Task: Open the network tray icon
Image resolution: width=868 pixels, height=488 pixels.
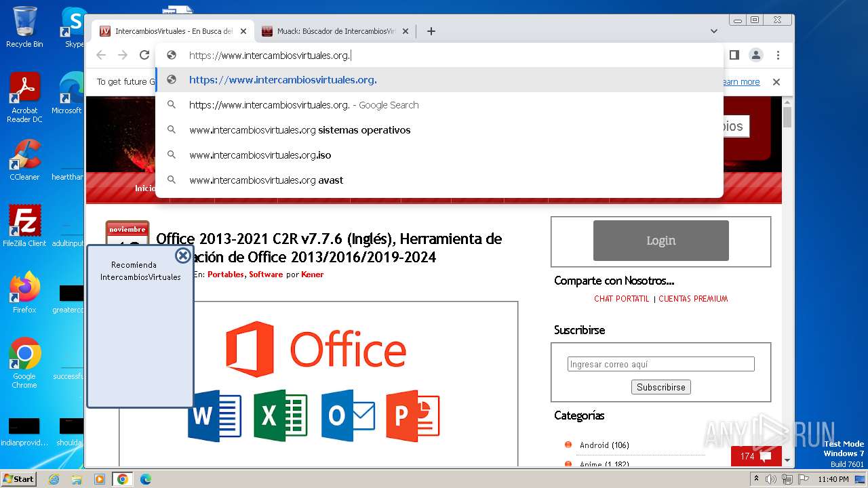Action: point(787,479)
